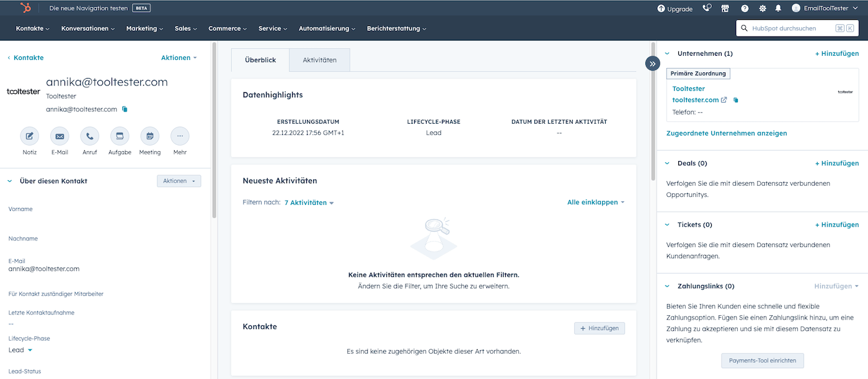This screenshot has height=379, width=868.
Task: Open the calling phone icon in top bar
Action: click(x=707, y=9)
